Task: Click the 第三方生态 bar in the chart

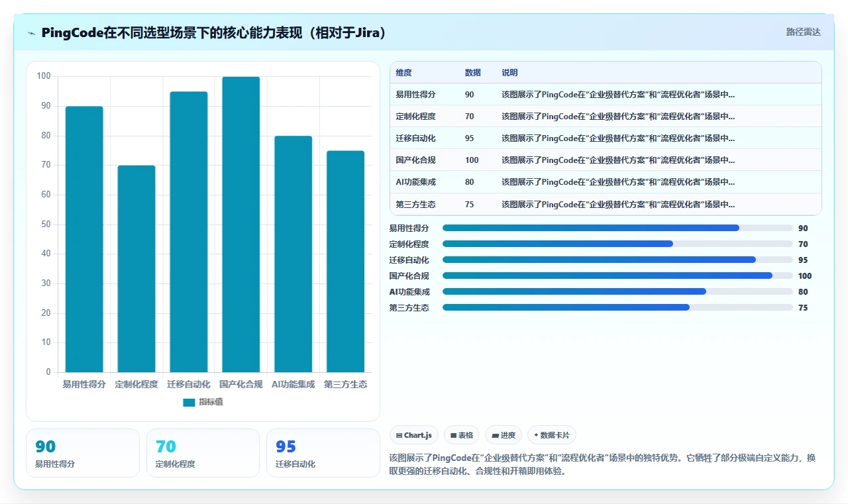Action: (346, 262)
